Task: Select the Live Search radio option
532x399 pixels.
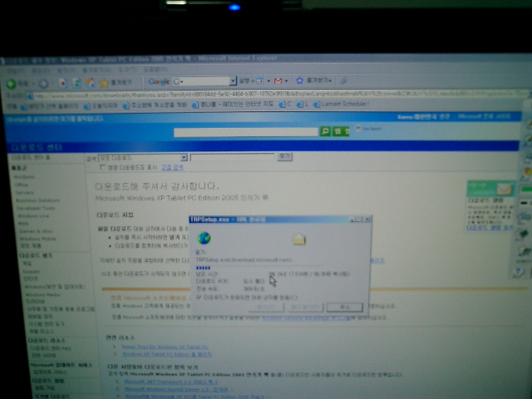Action: 358,128
